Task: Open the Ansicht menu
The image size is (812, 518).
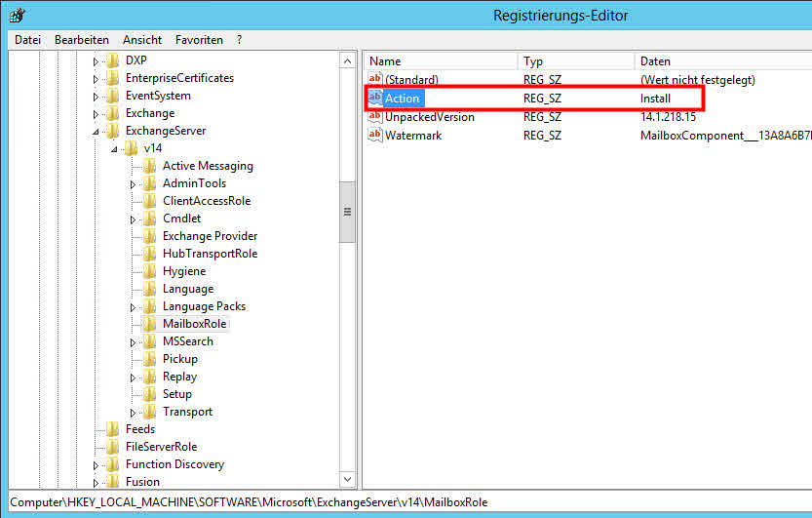Action: coord(142,40)
